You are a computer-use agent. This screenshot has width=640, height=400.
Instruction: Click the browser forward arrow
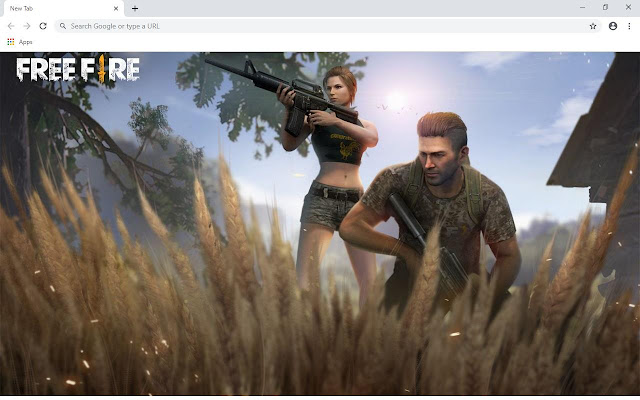[x=27, y=26]
